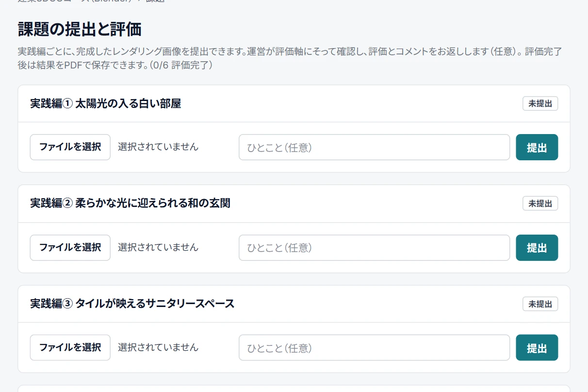Choose a file for 実践編③ サニタリースペース
Viewport: 588px width, 392px height.
pyautogui.click(x=70, y=348)
